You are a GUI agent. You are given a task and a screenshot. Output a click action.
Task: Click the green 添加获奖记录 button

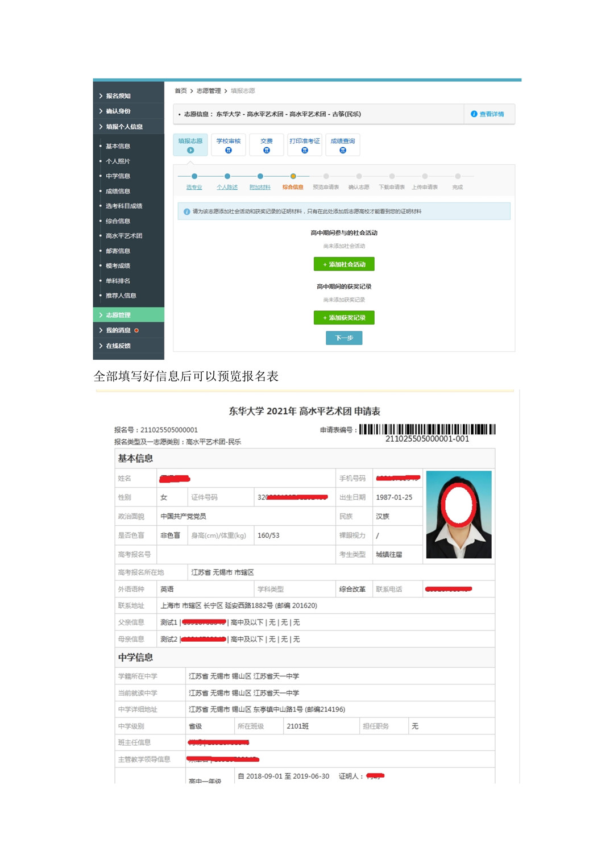[344, 318]
